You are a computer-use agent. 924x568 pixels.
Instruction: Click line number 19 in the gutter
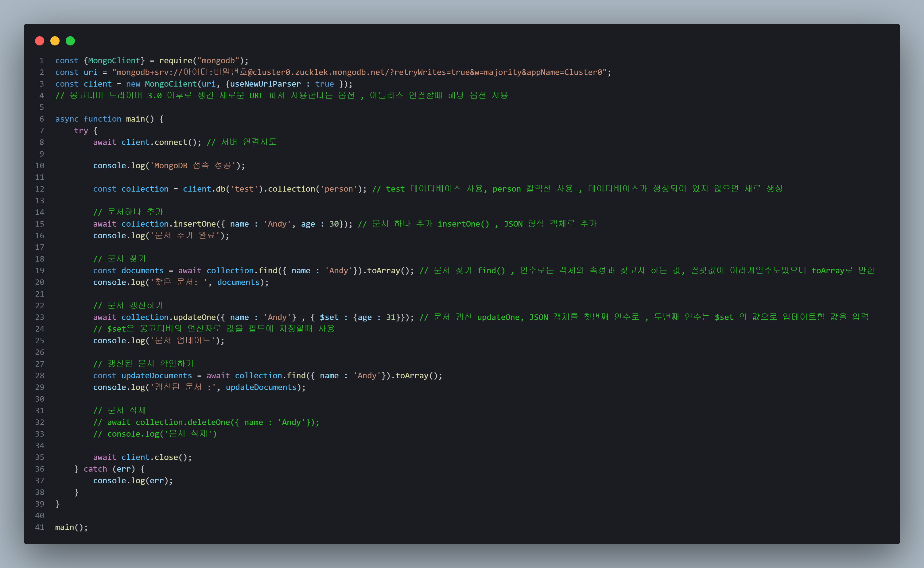(x=40, y=270)
